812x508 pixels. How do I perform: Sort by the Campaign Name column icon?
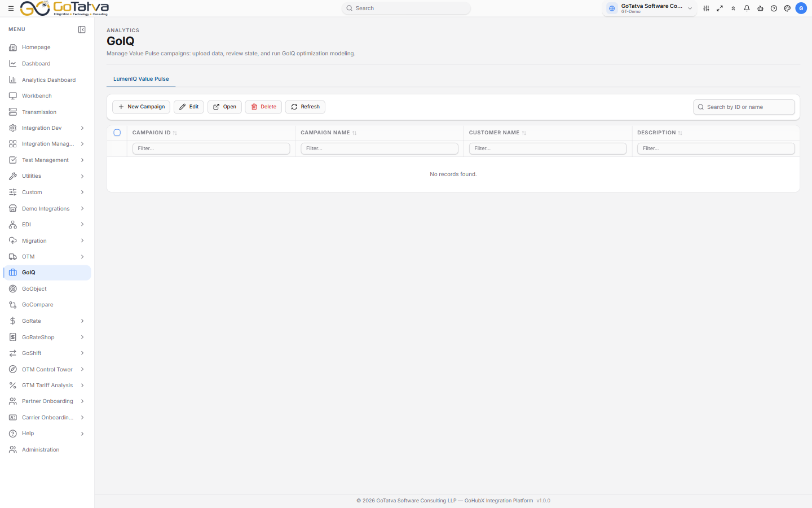[354, 133]
